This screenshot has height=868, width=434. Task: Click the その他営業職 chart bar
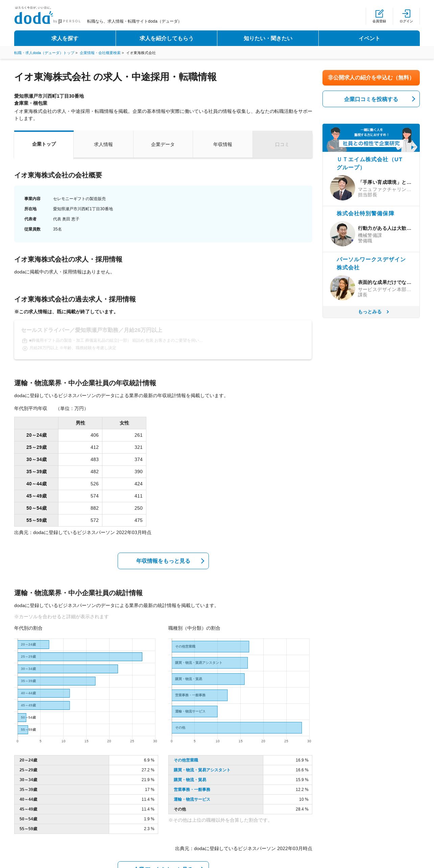click(x=210, y=647)
